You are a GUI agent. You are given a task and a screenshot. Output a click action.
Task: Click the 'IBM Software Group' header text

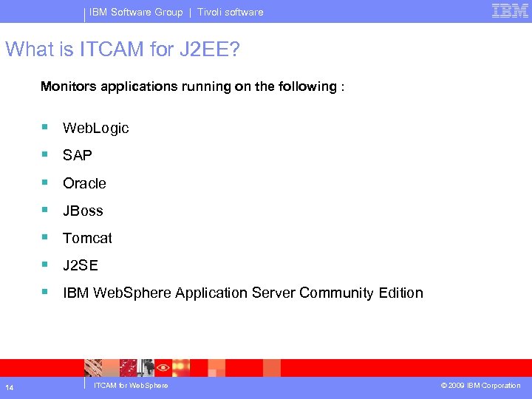point(136,13)
